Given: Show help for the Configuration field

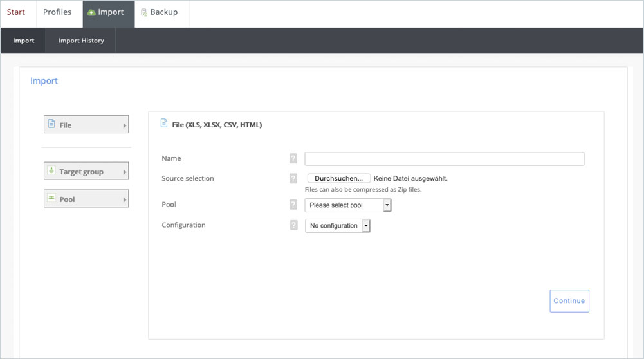Looking at the screenshot, I should click(x=293, y=225).
